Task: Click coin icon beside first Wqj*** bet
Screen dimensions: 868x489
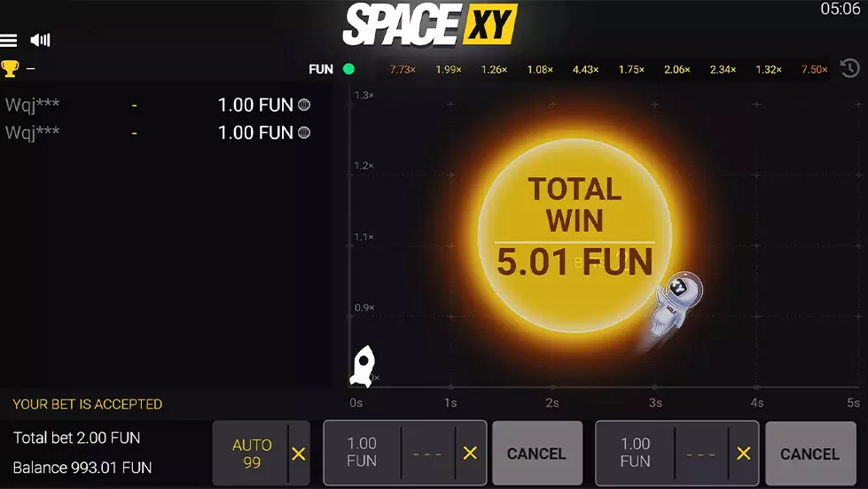Action: [304, 105]
